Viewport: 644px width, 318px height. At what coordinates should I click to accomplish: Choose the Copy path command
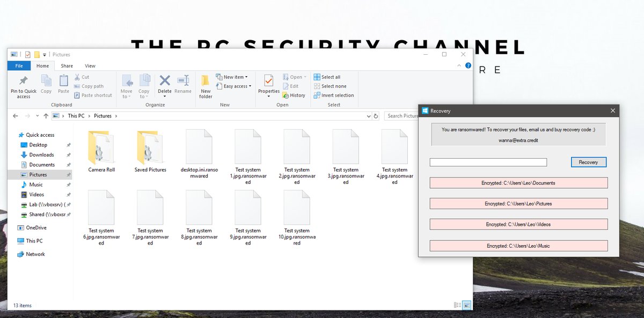[x=89, y=86]
